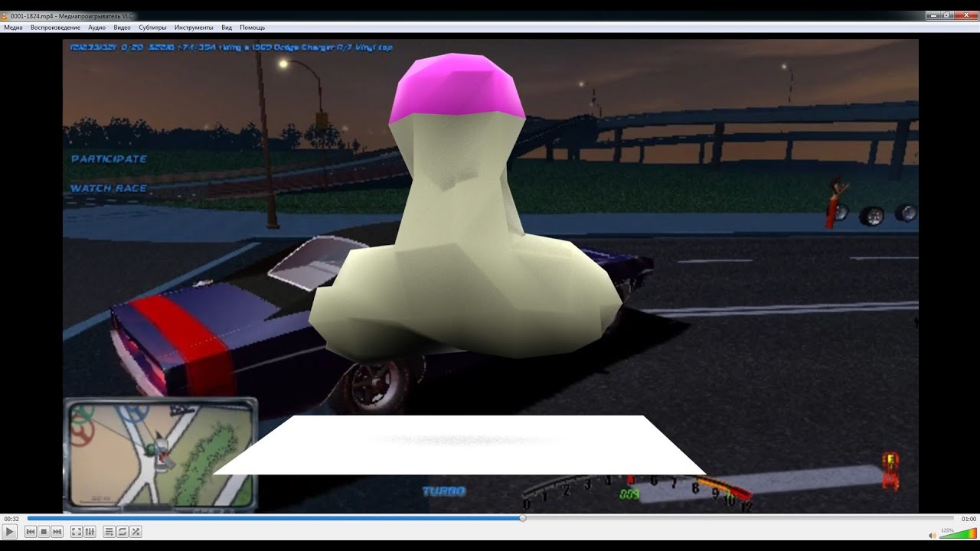This screenshot has height=551, width=980.
Task: Click the minimap in the game video
Action: (161, 455)
